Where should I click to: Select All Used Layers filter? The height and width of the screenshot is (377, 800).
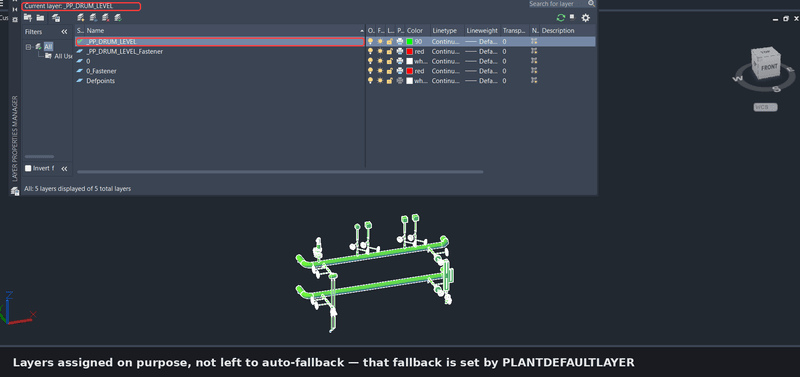point(63,56)
